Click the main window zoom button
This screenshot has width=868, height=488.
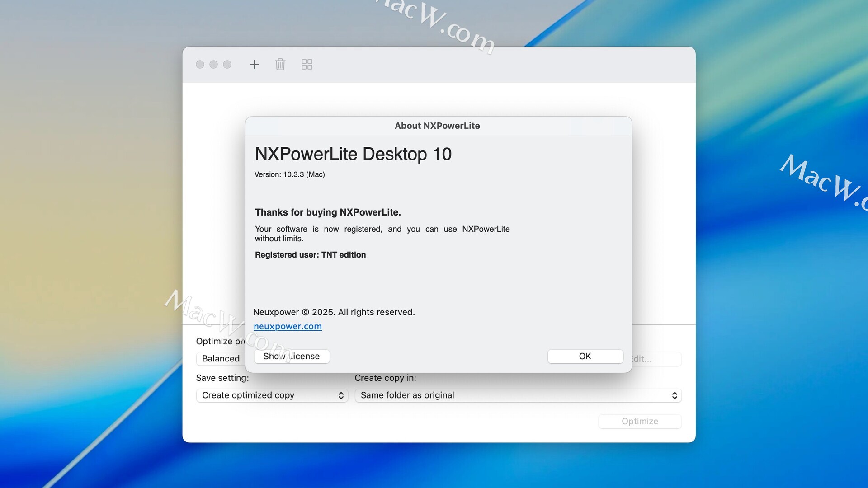click(x=227, y=65)
